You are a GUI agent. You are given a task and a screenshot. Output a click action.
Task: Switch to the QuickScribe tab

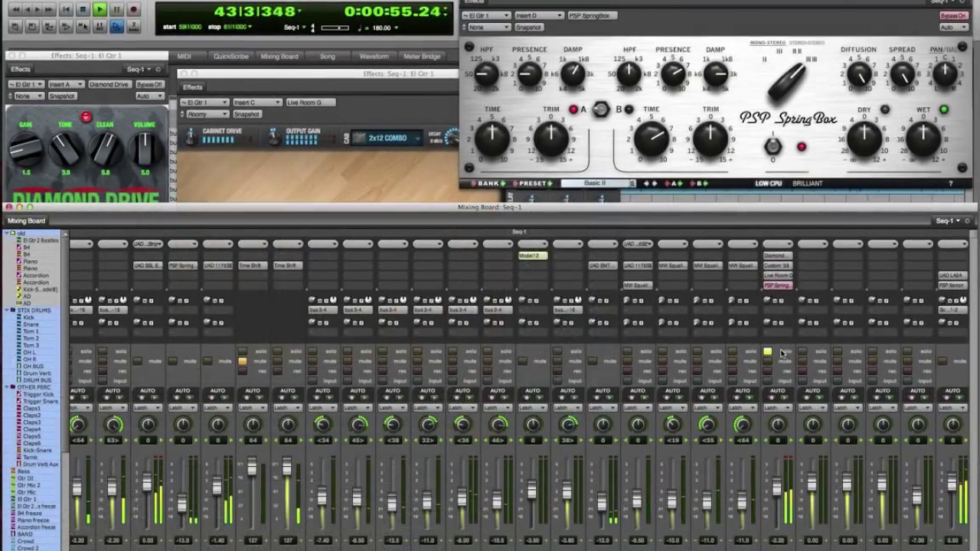tap(230, 57)
